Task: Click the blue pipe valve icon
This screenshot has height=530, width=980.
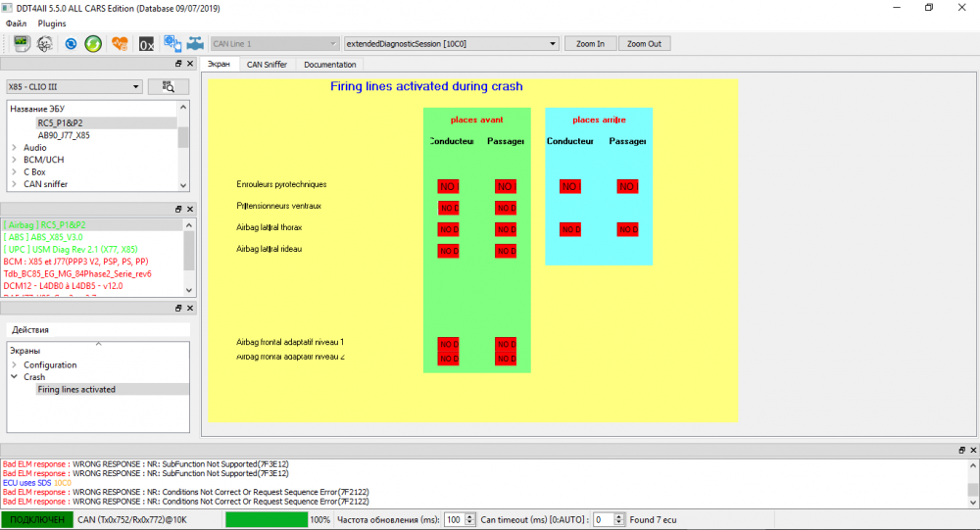Action: click(195, 43)
